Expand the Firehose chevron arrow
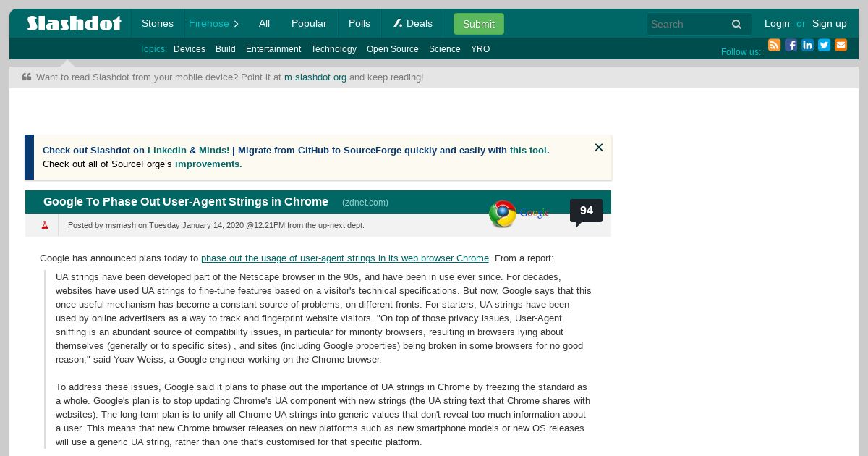Image resolution: width=868 pixels, height=456 pixels. point(236,24)
